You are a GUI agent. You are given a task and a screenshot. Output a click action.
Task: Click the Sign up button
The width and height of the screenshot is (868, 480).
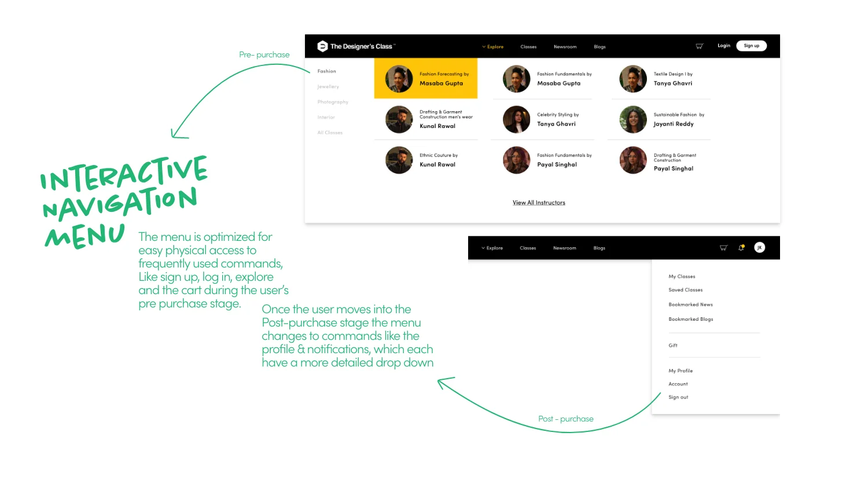[751, 45]
